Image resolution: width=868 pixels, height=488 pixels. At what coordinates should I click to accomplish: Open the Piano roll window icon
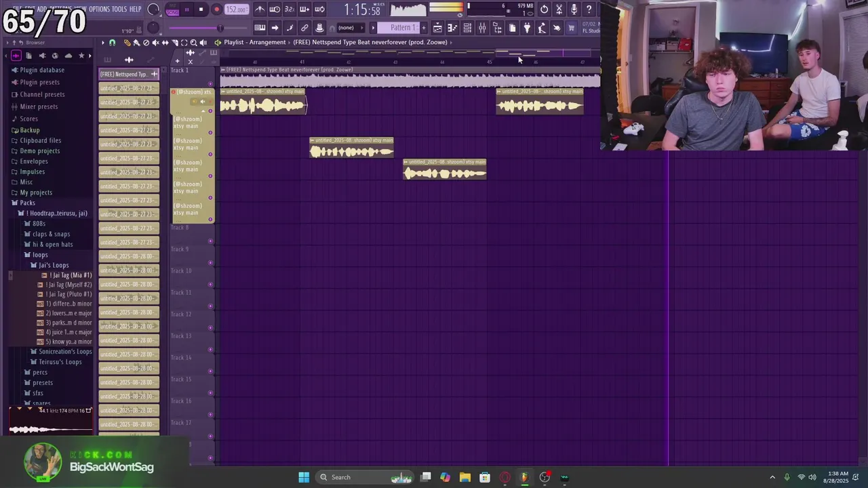[x=452, y=28]
